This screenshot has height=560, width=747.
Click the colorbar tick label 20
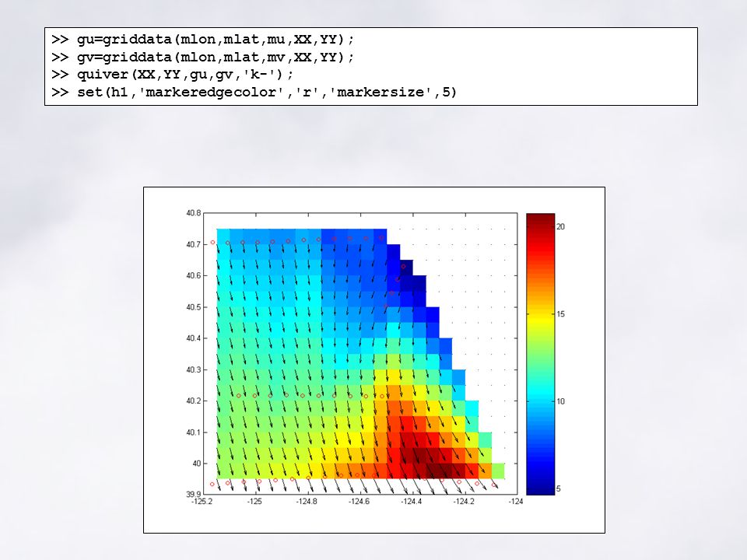561,226
